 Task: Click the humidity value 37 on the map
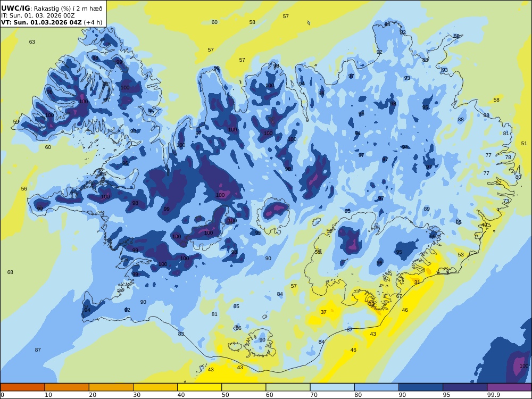point(323,312)
